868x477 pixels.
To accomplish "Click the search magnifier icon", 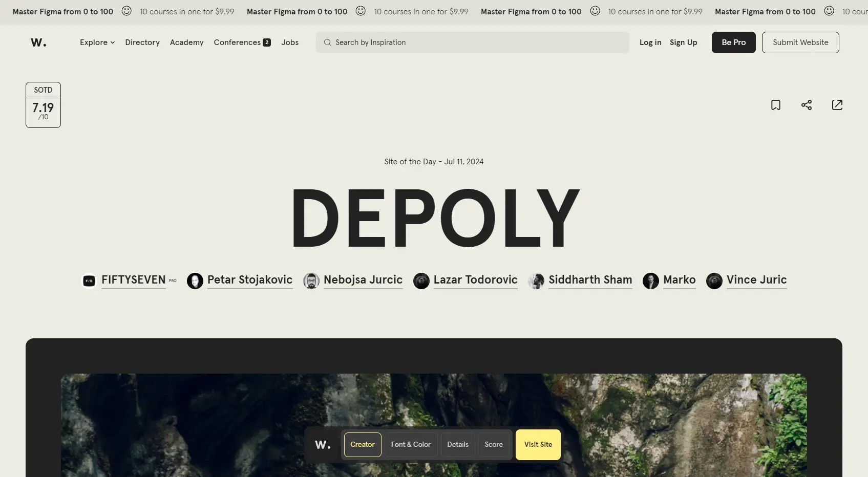I will 327,42.
